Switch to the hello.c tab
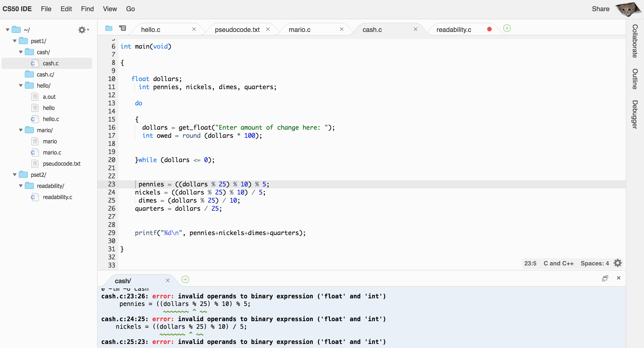Image resolution: width=644 pixels, height=348 pixels. (151, 30)
